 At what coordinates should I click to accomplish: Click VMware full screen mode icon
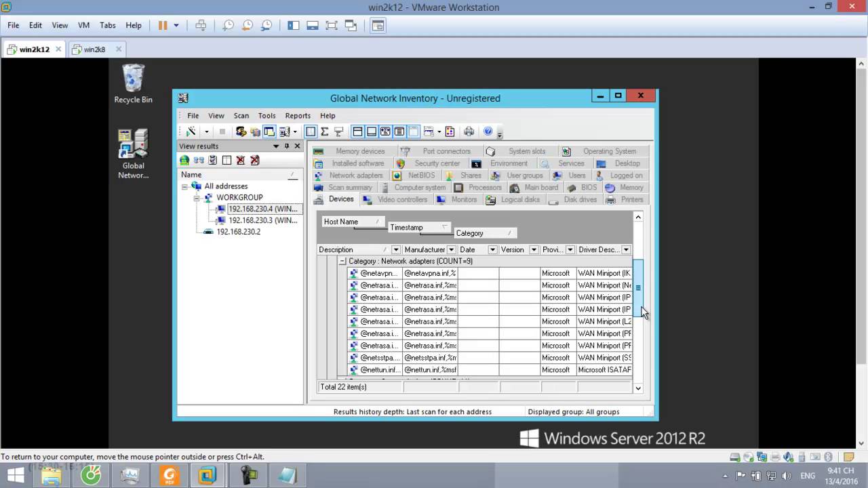(332, 25)
